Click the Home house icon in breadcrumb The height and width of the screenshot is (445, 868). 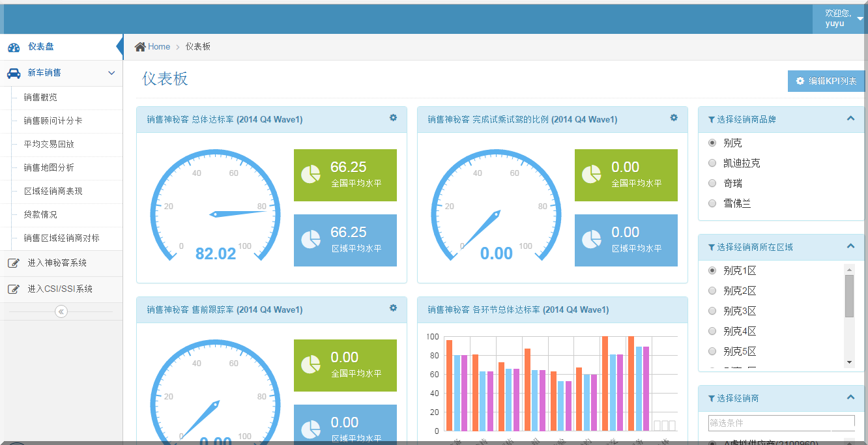[140, 47]
